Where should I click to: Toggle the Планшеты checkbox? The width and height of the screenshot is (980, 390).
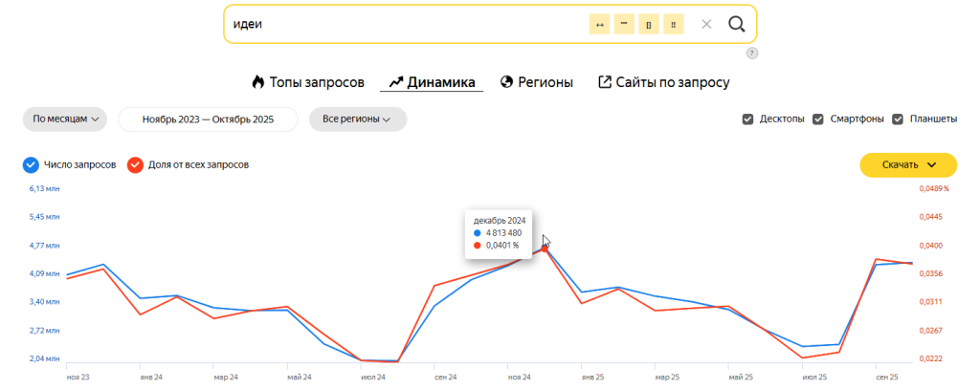pos(898,119)
